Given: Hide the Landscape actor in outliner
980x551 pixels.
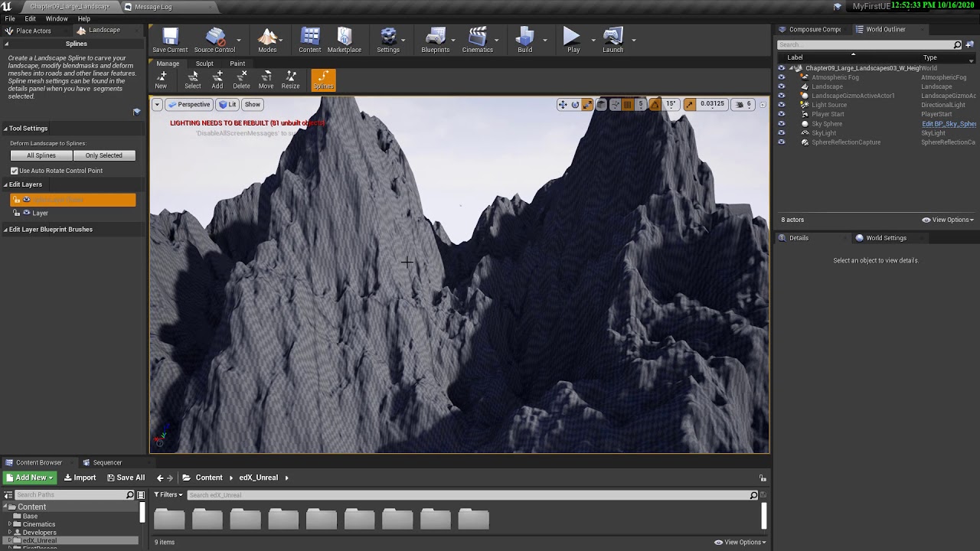Looking at the screenshot, I should click(x=781, y=86).
